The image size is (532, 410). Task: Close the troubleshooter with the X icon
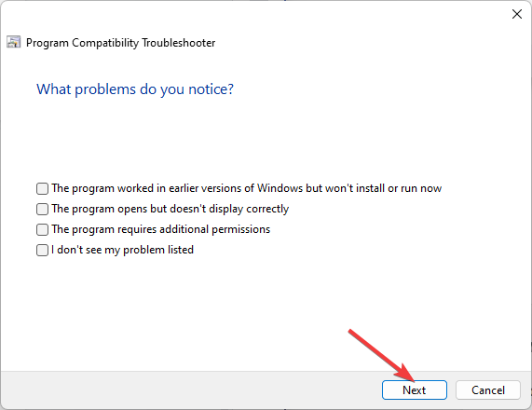517,14
